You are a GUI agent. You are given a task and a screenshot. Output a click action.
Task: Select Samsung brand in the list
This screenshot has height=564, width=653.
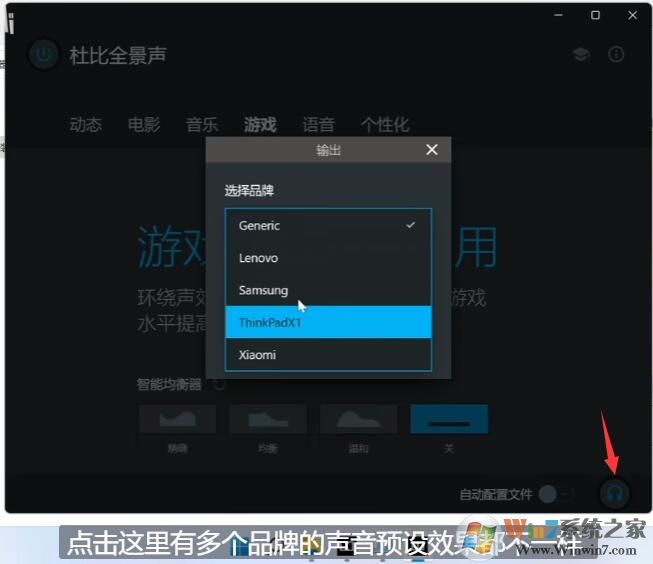(328, 290)
